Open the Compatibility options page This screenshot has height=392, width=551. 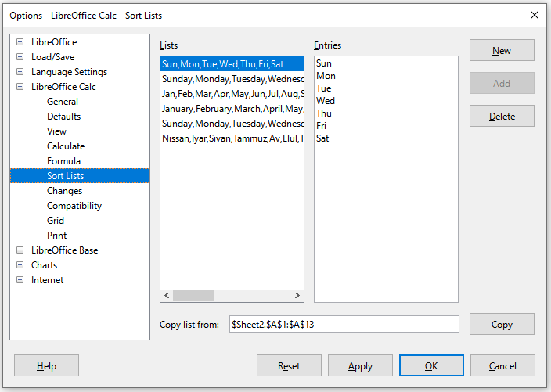pyautogui.click(x=74, y=206)
